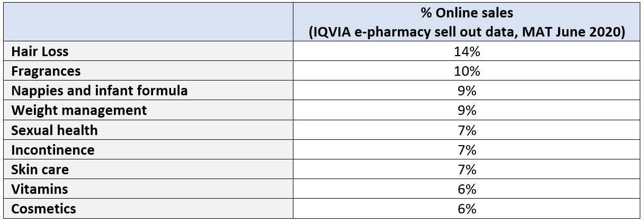Screen dimensions: 644x223
Task: Select the Fragrances category cell
Action: point(46,72)
